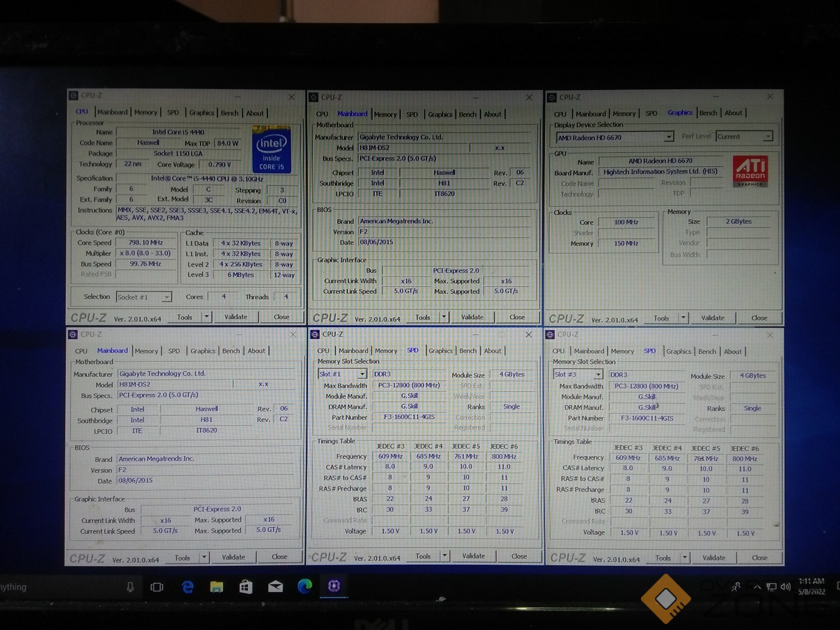Click F3-1600C11-4GIS part number in Slot #1 window
Screen dimensions: 840x630
(409, 417)
